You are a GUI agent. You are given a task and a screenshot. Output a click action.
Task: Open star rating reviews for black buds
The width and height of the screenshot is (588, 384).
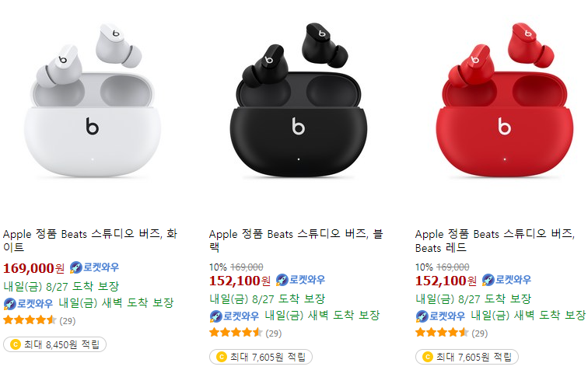pos(246,333)
